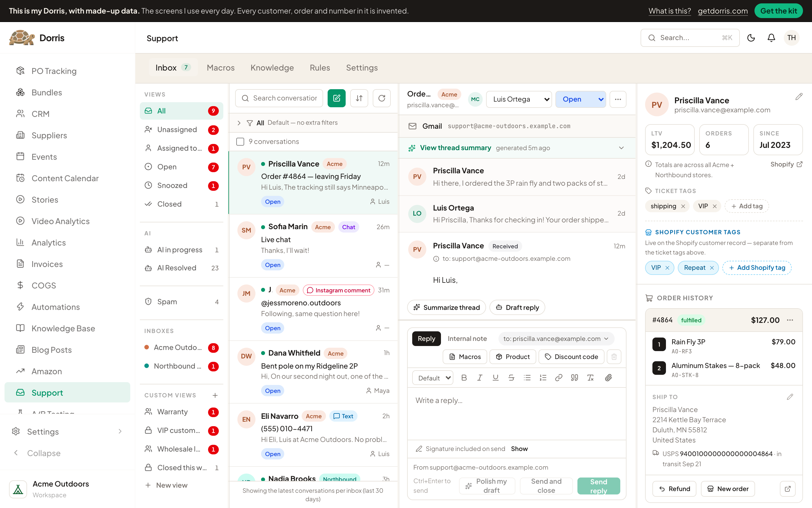Click the compose new conversation icon
The height and width of the screenshot is (508, 812).
[x=336, y=98]
